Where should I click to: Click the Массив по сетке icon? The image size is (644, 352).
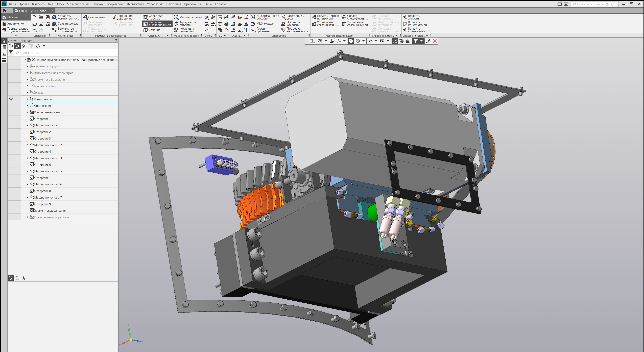(x=176, y=17)
